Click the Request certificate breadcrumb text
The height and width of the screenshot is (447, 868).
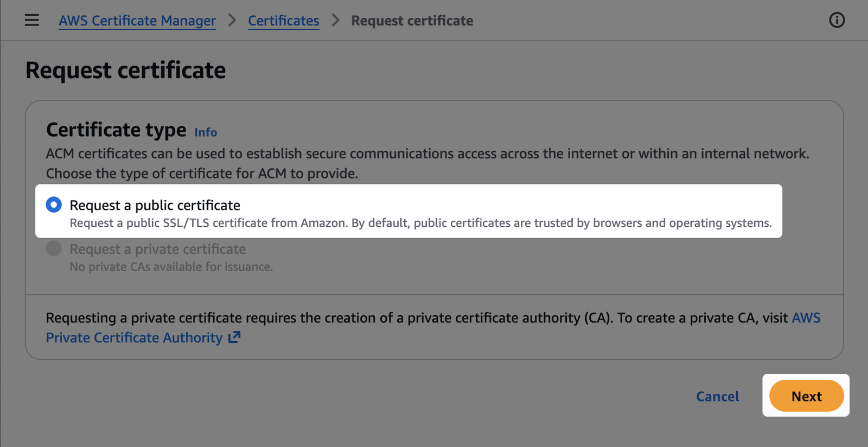point(412,21)
